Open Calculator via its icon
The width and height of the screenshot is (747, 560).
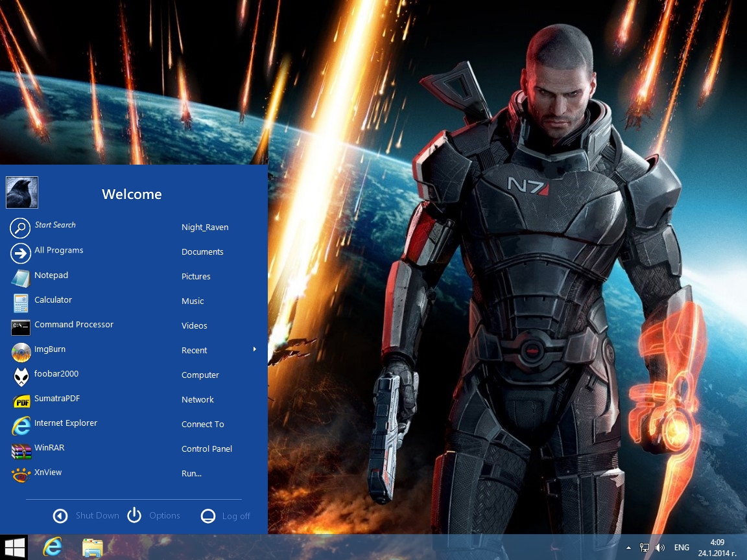[21, 303]
